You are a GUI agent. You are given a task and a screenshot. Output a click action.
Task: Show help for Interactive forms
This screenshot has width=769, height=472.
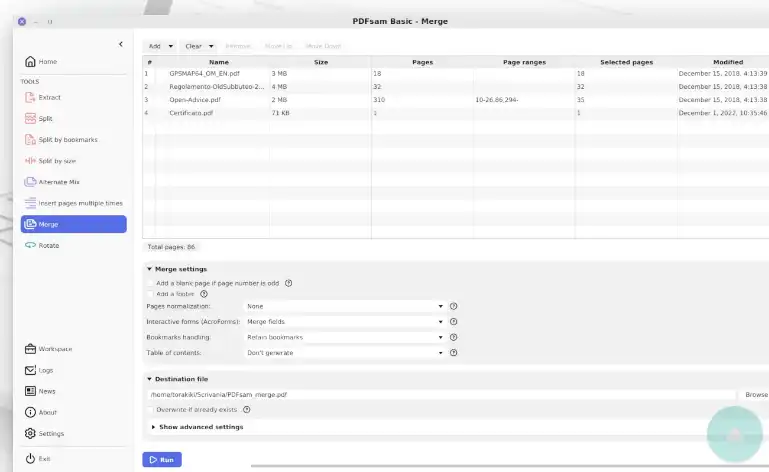(454, 322)
